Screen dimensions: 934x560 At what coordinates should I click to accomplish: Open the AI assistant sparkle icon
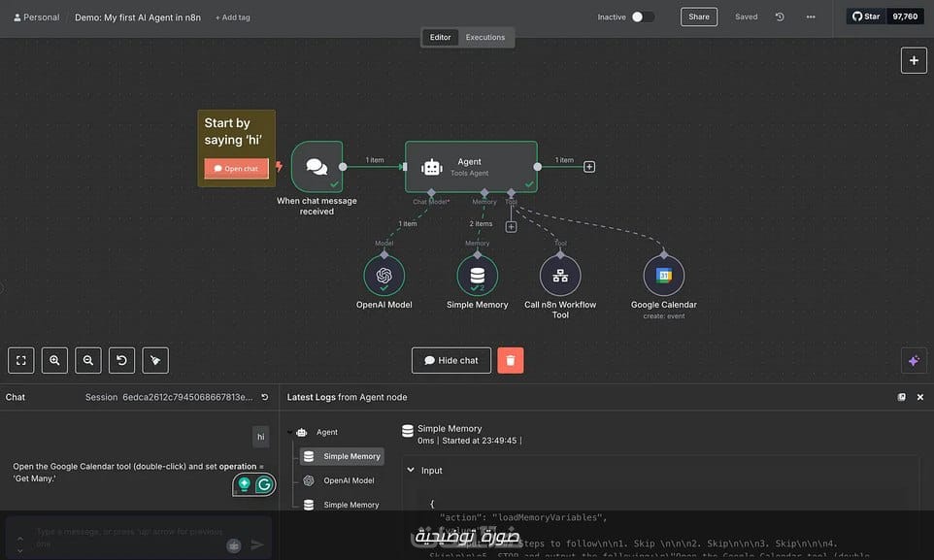[x=914, y=360]
